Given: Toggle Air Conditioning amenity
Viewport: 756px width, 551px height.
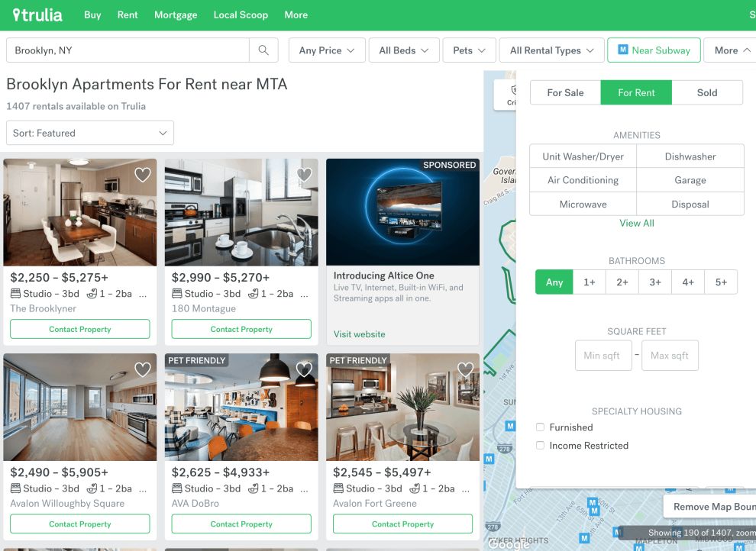Looking at the screenshot, I should click(x=583, y=180).
